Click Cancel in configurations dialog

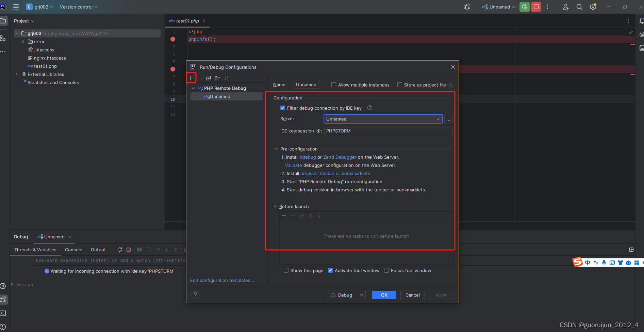click(x=413, y=295)
